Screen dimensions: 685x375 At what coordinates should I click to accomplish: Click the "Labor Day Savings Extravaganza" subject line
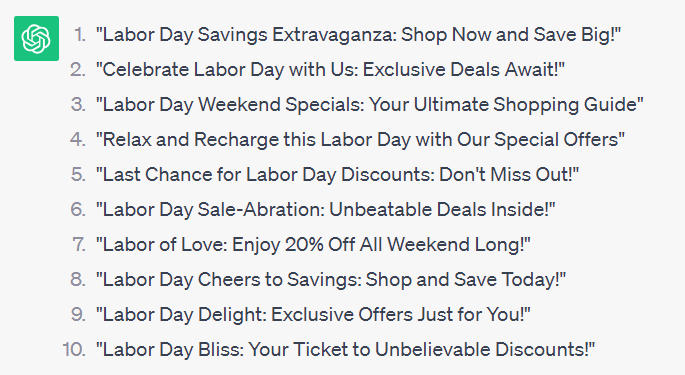tap(358, 35)
